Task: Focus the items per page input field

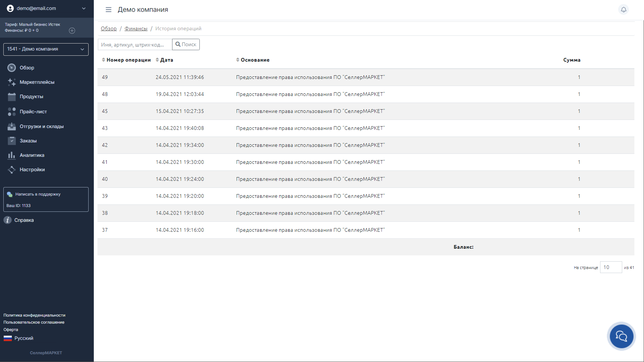Action: [610, 267]
